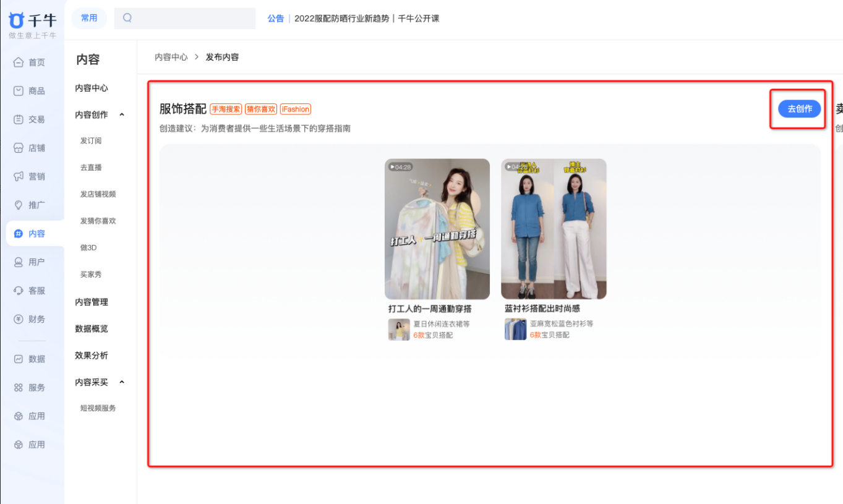Open the 商品 products sidebar icon
The height and width of the screenshot is (504, 843).
coord(19,91)
